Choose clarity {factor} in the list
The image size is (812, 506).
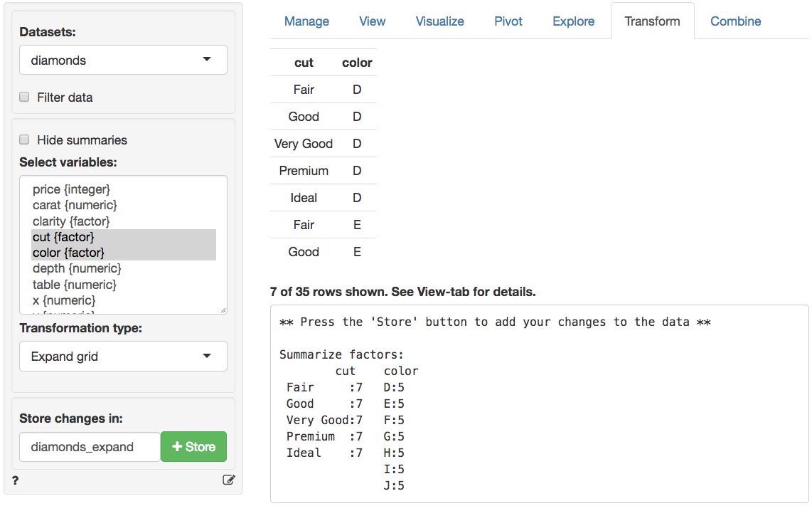pyautogui.click(x=71, y=221)
